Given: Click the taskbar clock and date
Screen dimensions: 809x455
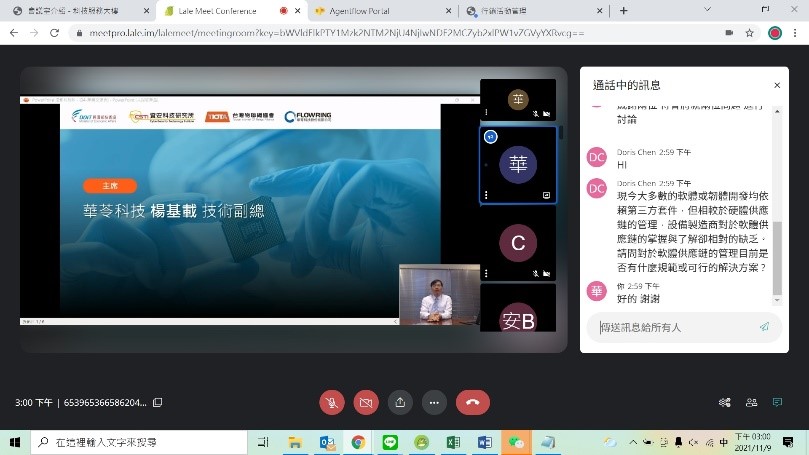Looking at the screenshot, I should tap(753, 442).
